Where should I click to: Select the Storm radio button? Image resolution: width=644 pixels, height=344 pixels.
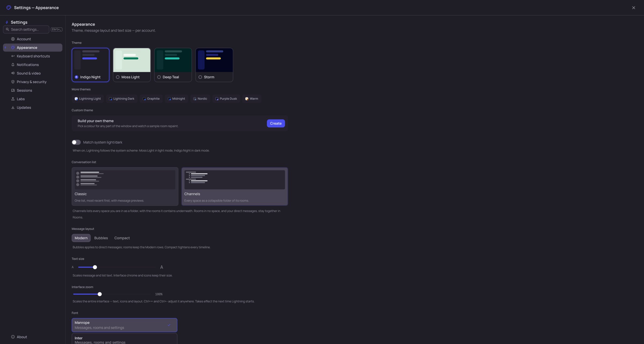point(200,77)
